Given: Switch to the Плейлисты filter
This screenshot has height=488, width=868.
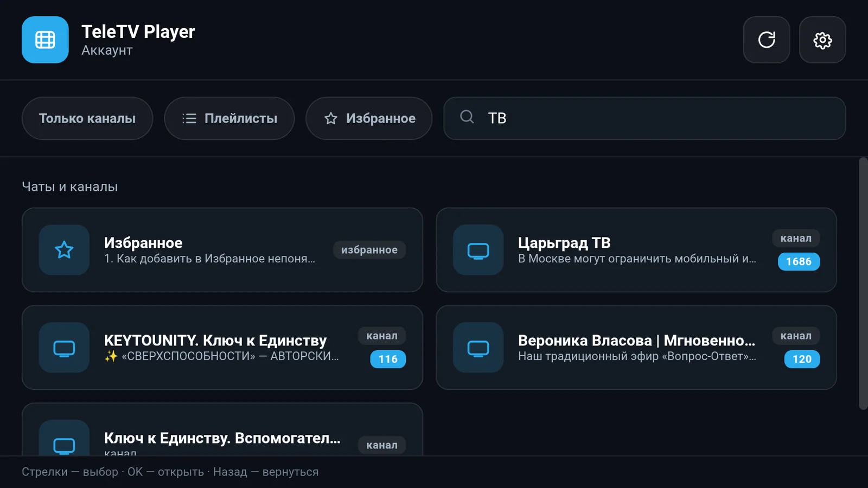Looking at the screenshot, I should point(229,118).
